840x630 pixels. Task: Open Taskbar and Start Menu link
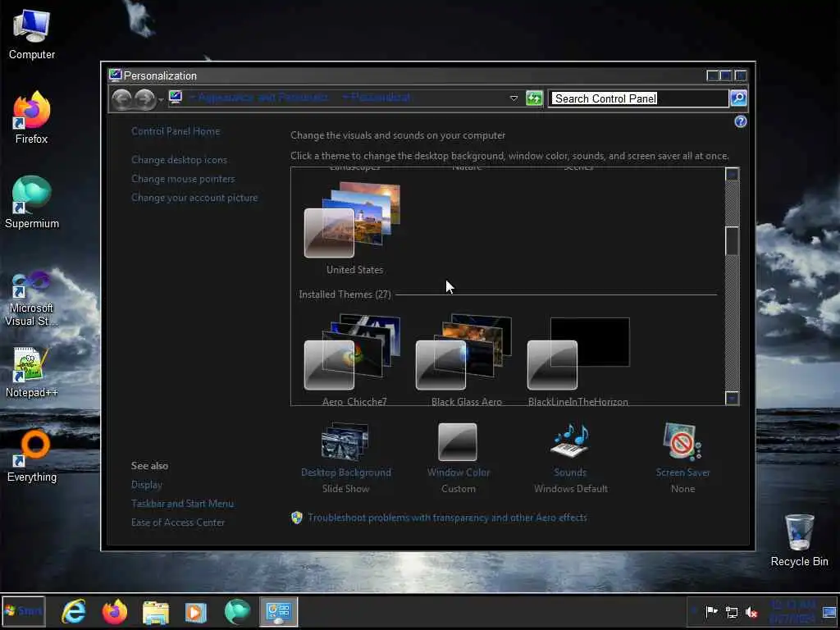click(182, 504)
